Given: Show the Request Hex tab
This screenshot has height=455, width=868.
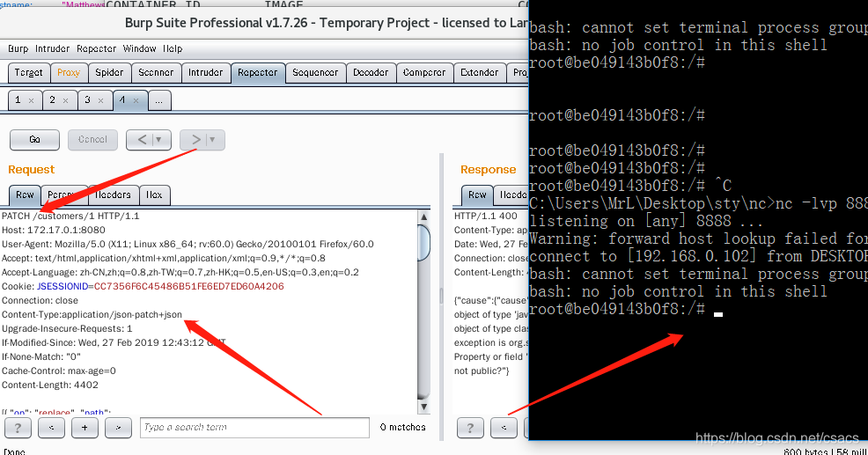Looking at the screenshot, I should (154, 194).
